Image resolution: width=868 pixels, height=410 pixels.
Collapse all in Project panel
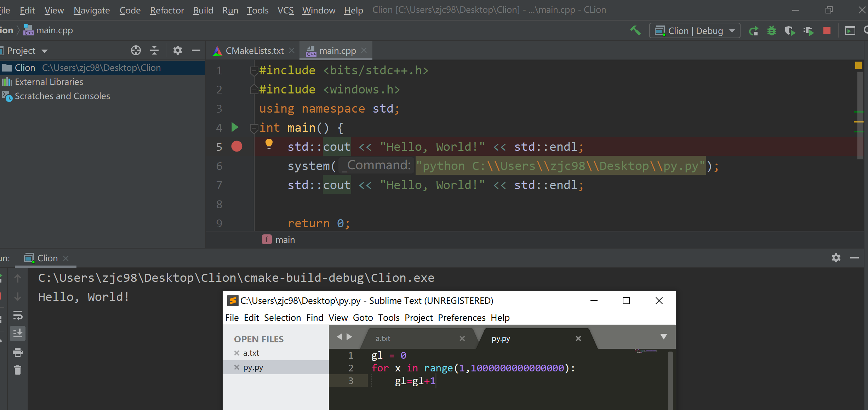coord(154,51)
